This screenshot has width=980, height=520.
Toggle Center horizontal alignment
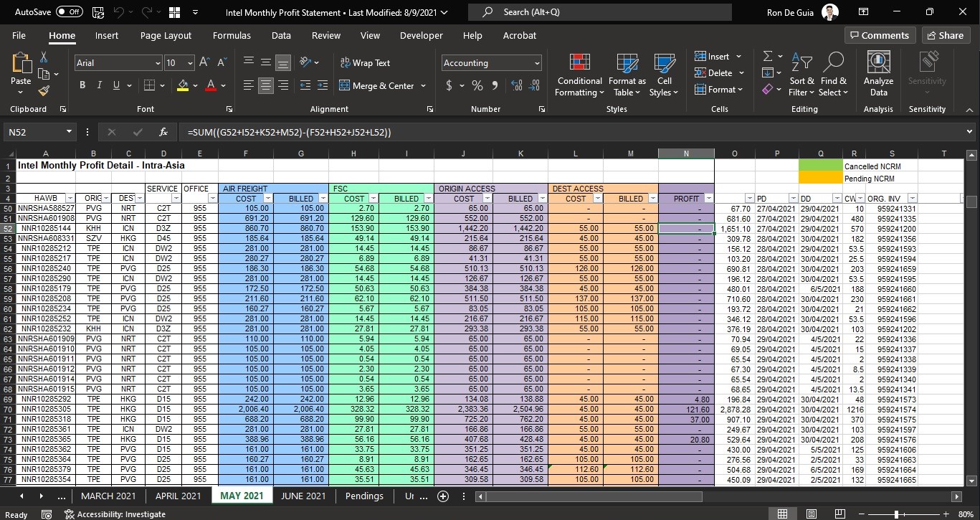(x=266, y=85)
